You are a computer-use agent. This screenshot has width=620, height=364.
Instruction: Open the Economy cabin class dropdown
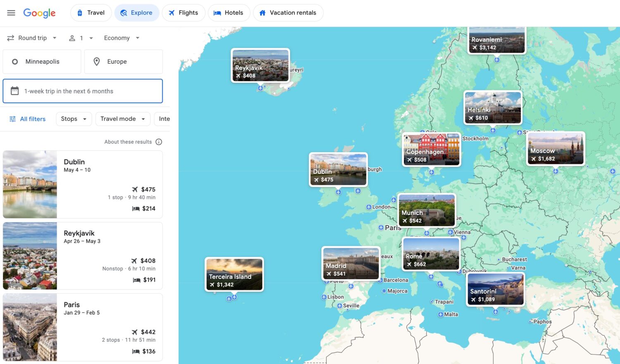coord(121,38)
